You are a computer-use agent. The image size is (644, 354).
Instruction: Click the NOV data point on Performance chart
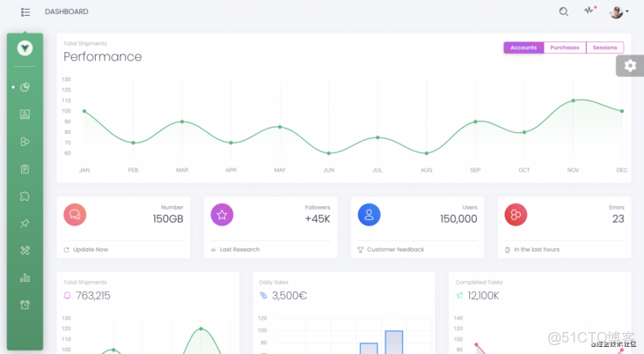[x=574, y=100]
